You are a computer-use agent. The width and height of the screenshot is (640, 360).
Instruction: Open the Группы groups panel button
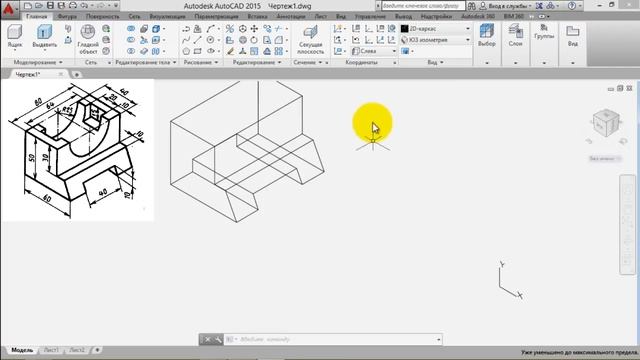pyautogui.click(x=544, y=32)
